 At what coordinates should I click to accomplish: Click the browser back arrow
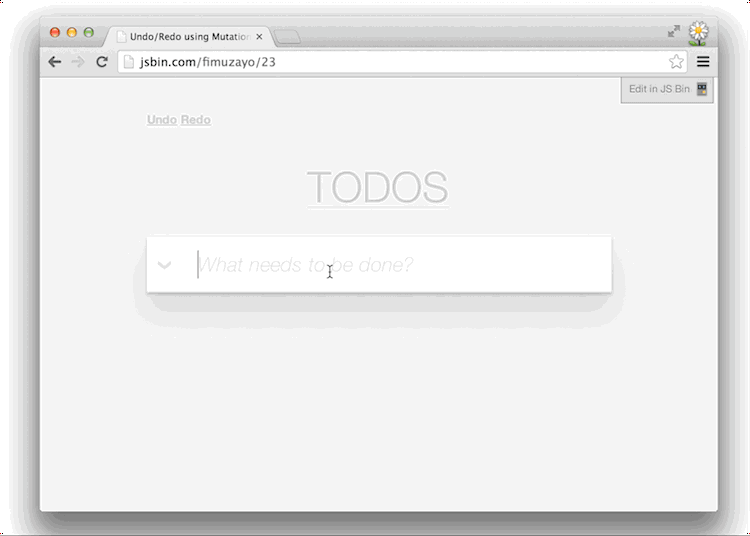[55, 62]
